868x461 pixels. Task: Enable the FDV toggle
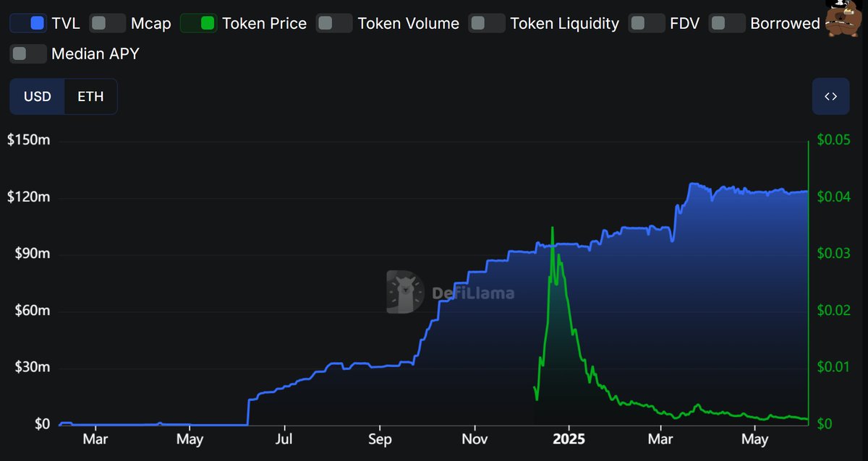[x=647, y=23]
